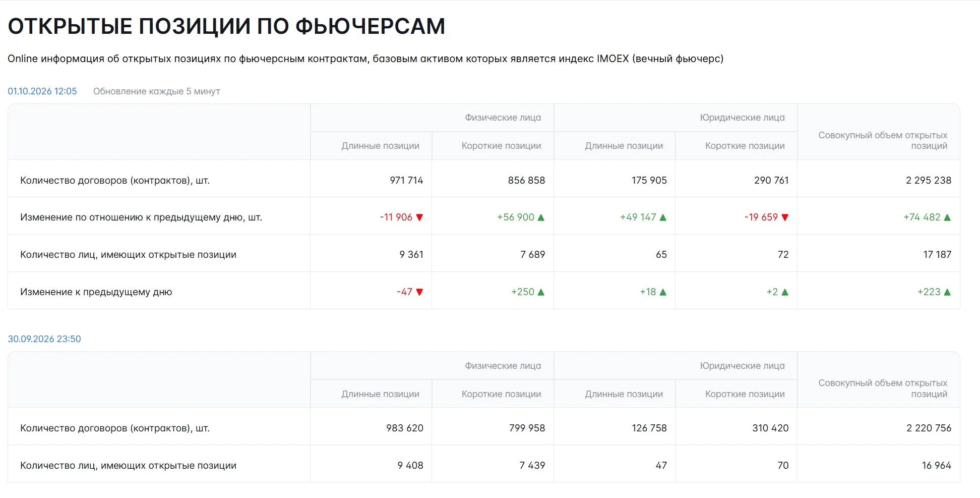Click the value 7 439
Image resolution: width=980 pixels, height=498 pixels.
532,466
